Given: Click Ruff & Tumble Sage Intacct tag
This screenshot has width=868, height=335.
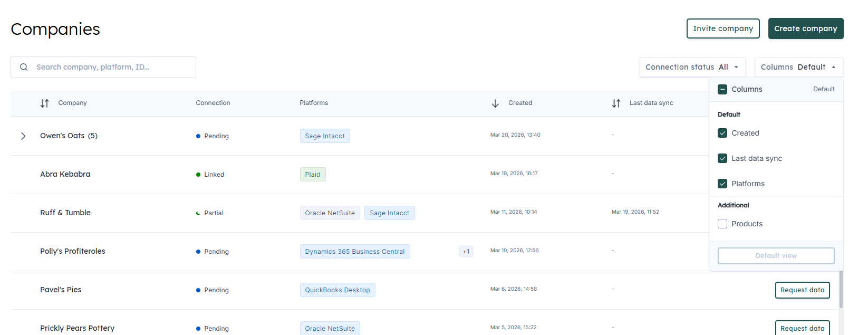Looking at the screenshot, I should click(390, 213).
